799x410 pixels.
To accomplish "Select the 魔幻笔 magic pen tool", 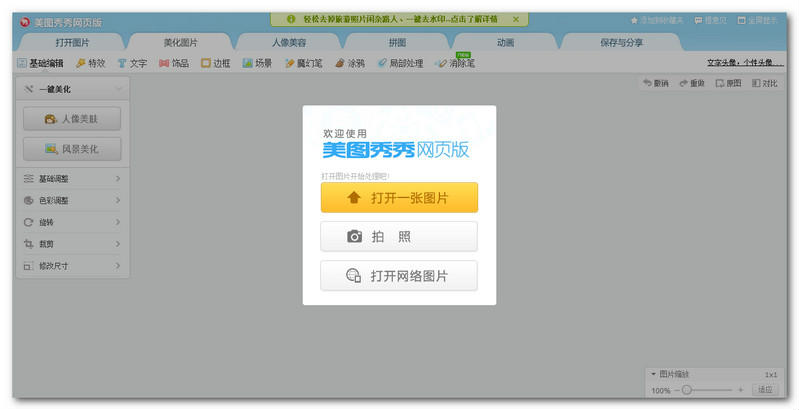I will (304, 64).
